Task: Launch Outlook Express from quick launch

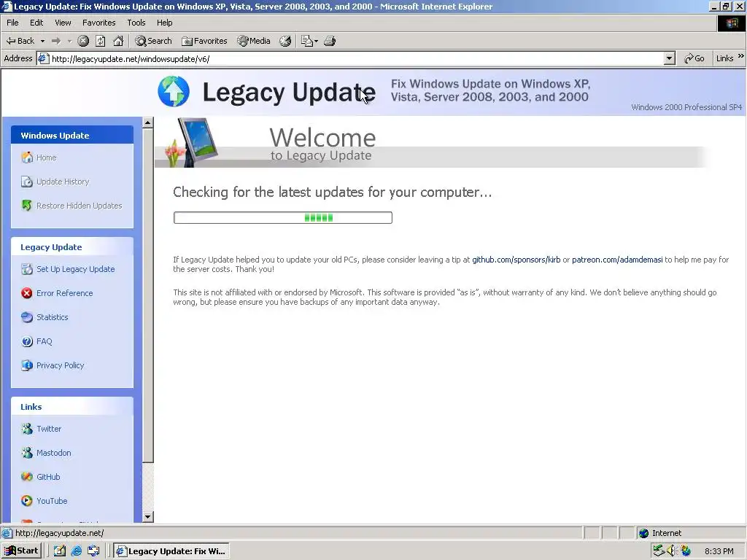Action: [93, 551]
